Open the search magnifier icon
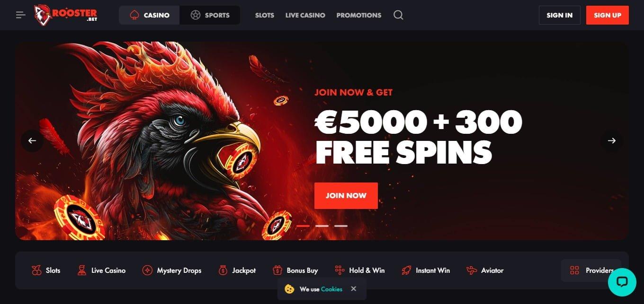 pyautogui.click(x=398, y=15)
